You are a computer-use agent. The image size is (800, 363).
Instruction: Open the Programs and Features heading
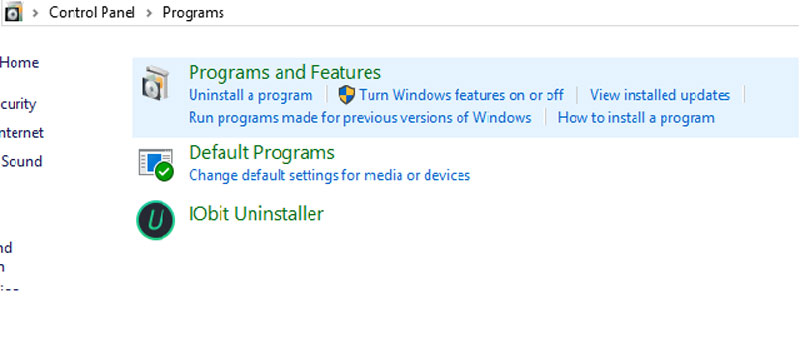(285, 72)
